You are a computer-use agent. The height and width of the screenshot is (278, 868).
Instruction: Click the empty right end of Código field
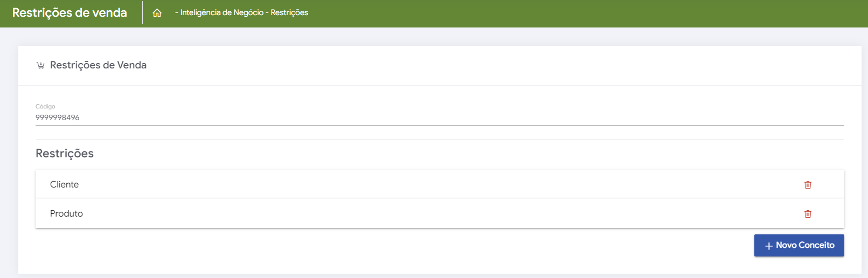click(x=808, y=117)
